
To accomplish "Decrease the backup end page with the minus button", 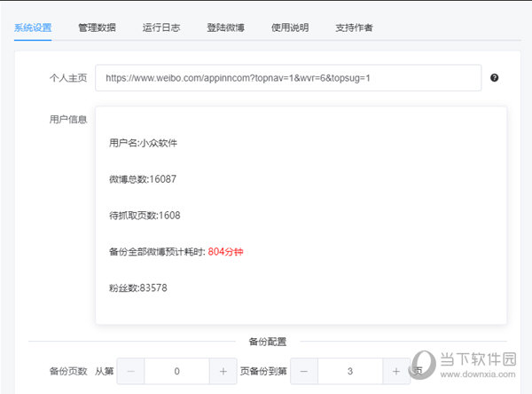I will (304, 371).
